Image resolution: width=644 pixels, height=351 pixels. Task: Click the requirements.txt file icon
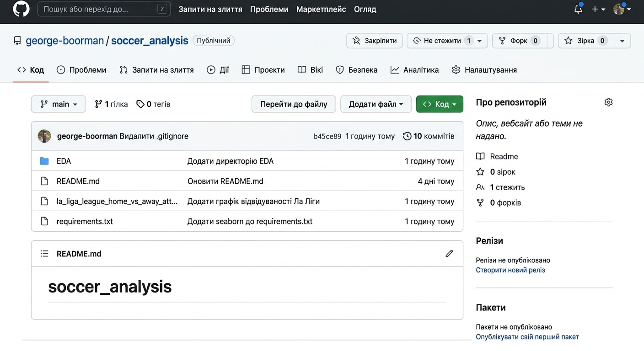(x=44, y=221)
